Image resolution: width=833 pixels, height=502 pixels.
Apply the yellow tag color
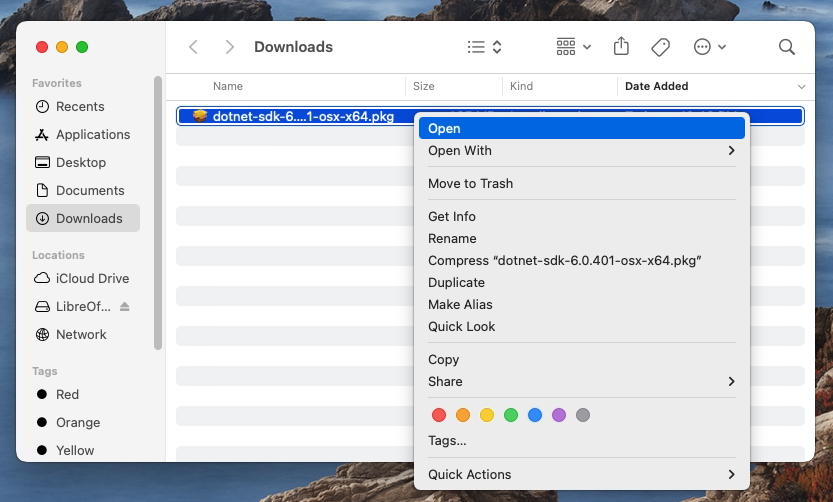[x=487, y=415]
